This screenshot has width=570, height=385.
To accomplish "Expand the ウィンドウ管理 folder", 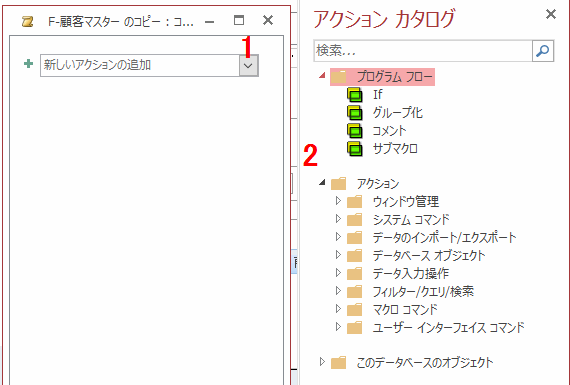I will [x=338, y=201].
